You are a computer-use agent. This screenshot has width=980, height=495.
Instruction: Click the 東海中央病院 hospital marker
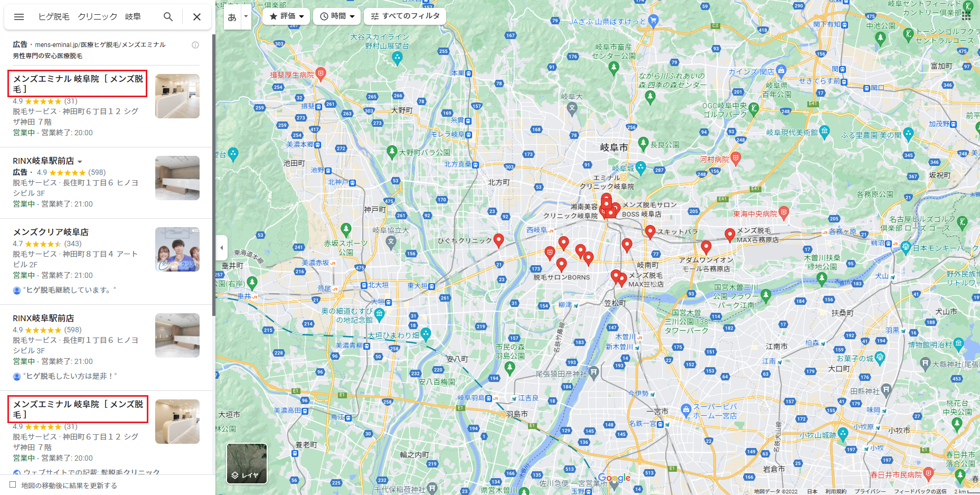click(x=784, y=212)
